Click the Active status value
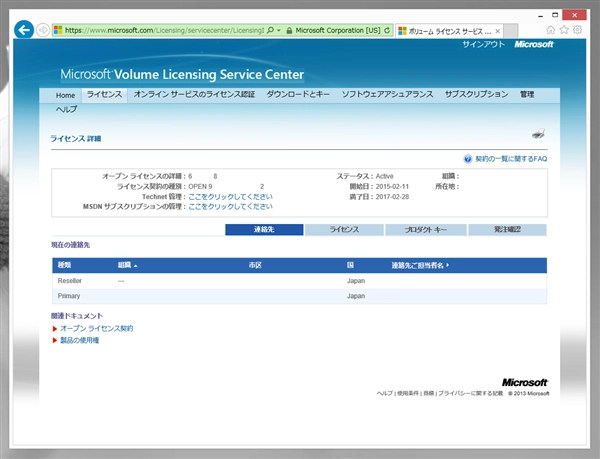 tap(385, 176)
